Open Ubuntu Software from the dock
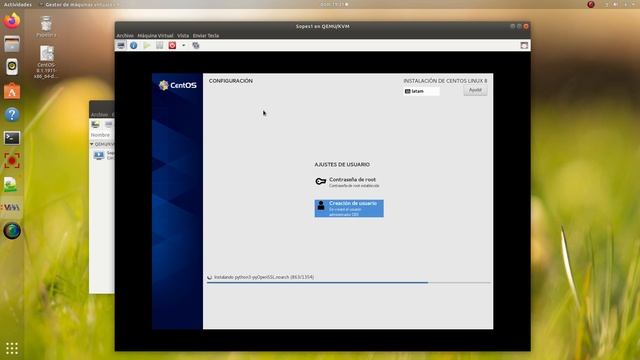Viewport: 640px width, 360px height. coord(12,91)
